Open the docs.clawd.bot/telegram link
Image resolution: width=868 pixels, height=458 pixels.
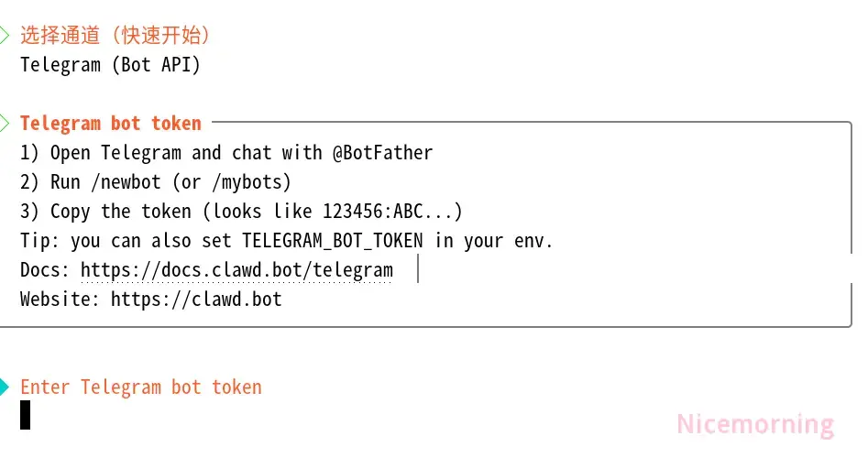click(x=236, y=270)
